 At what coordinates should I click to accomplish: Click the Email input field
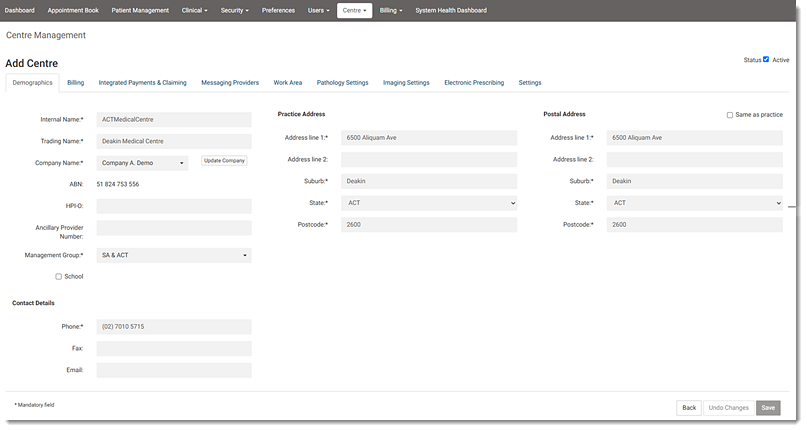[x=174, y=370]
